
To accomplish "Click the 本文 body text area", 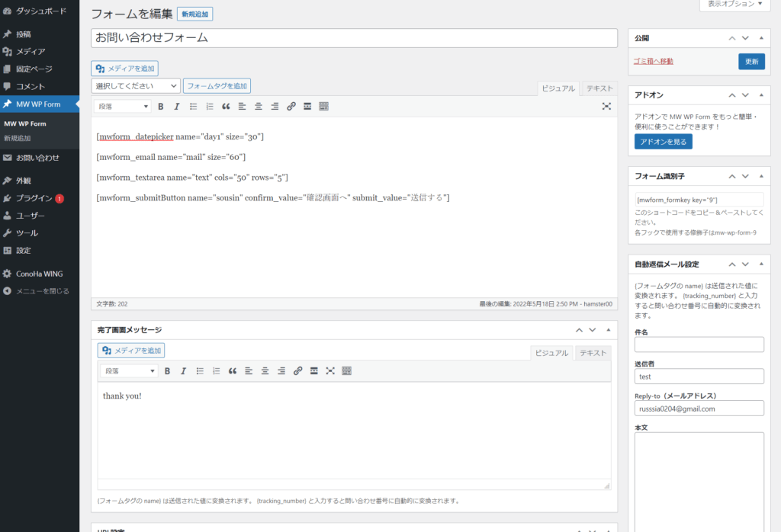I will [x=699, y=482].
